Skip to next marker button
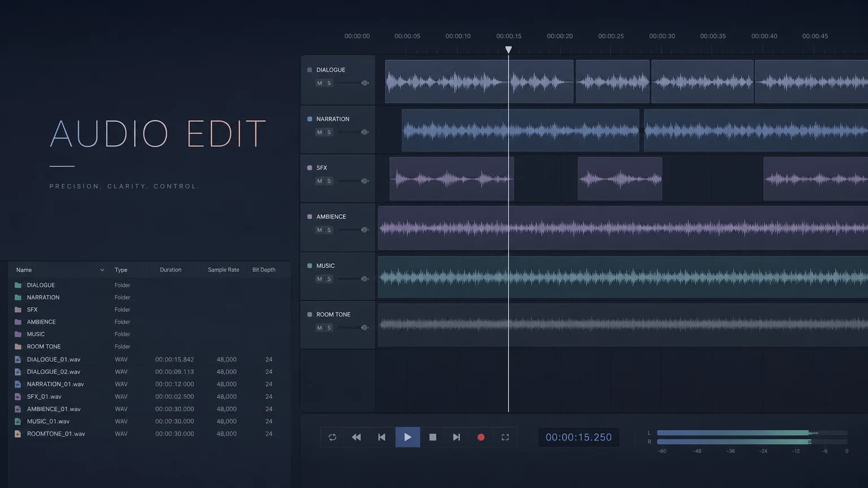This screenshot has height=488, width=868. click(x=457, y=437)
